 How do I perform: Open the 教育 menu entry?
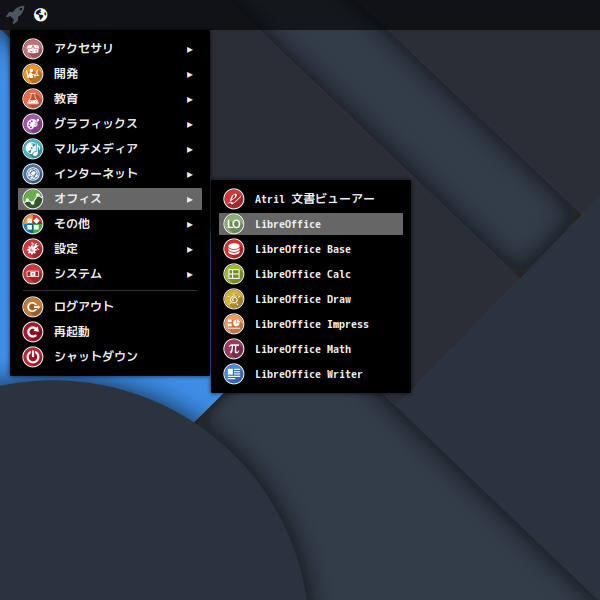click(x=110, y=99)
